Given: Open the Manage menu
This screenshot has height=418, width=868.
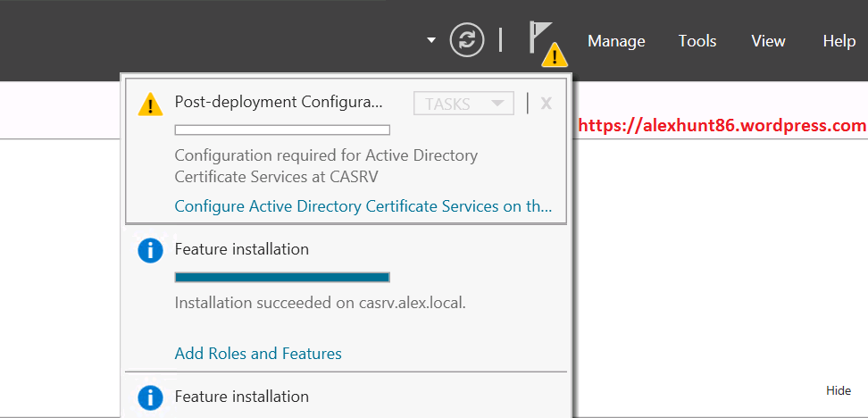Looking at the screenshot, I should tap(616, 41).
